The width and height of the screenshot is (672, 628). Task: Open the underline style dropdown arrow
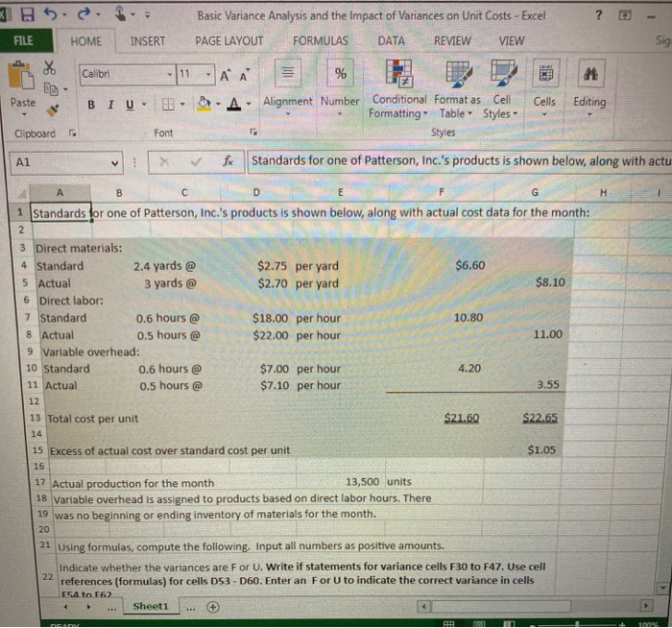(144, 105)
